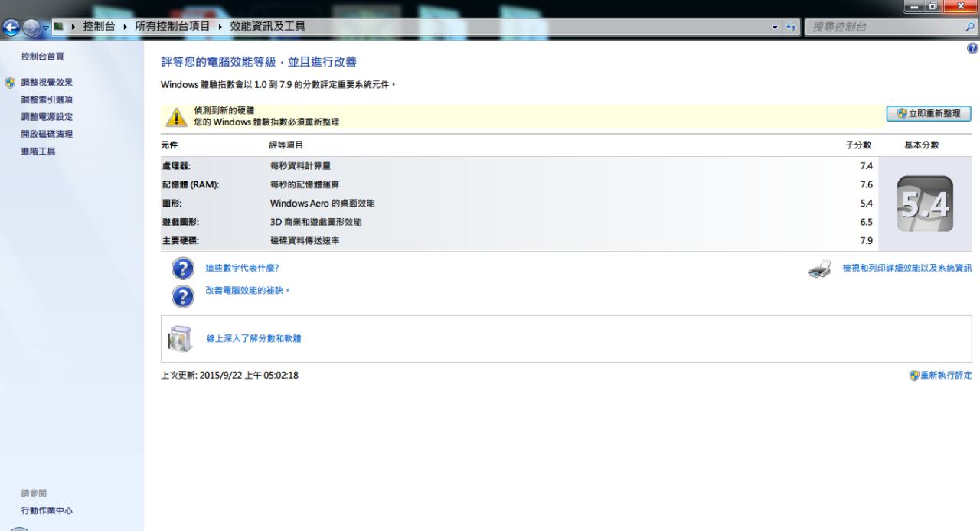Click the blue help question mark icon at top right
Viewport: 980px width, 531px height.
(x=973, y=48)
